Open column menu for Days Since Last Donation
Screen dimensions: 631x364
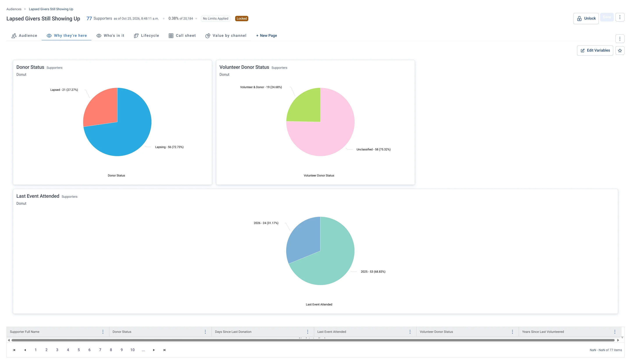307,332
